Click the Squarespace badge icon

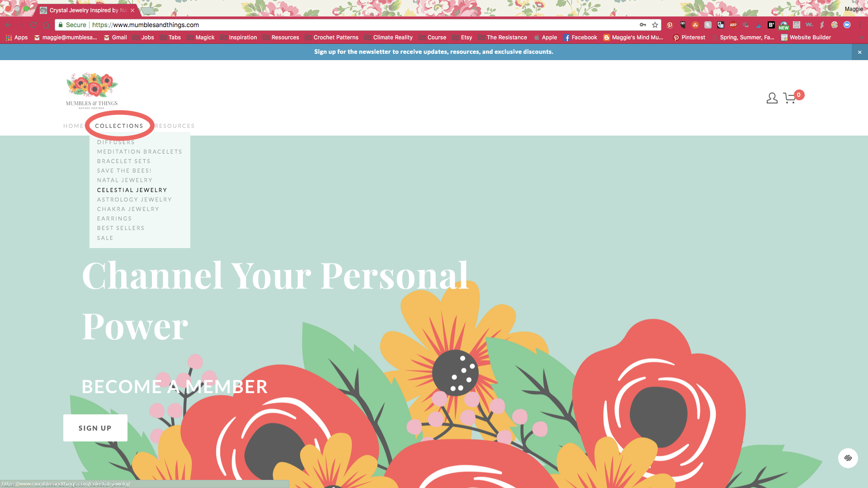848,458
